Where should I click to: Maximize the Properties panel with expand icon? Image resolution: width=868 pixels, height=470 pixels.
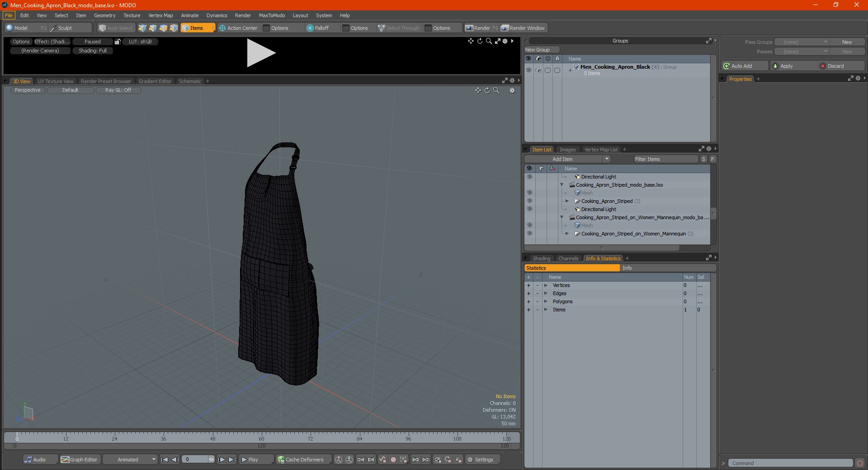pyautogui.click(x=850, y=79)
